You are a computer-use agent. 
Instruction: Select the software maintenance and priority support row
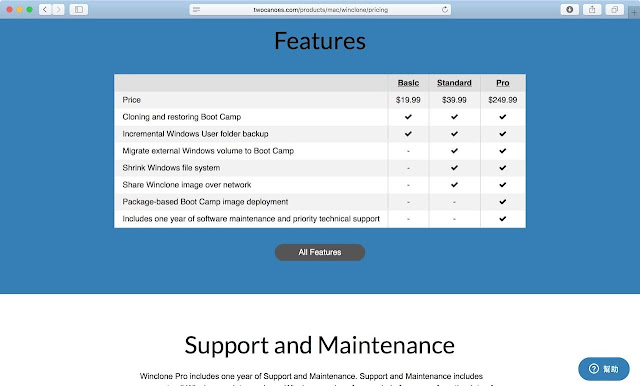pos(251,219)
